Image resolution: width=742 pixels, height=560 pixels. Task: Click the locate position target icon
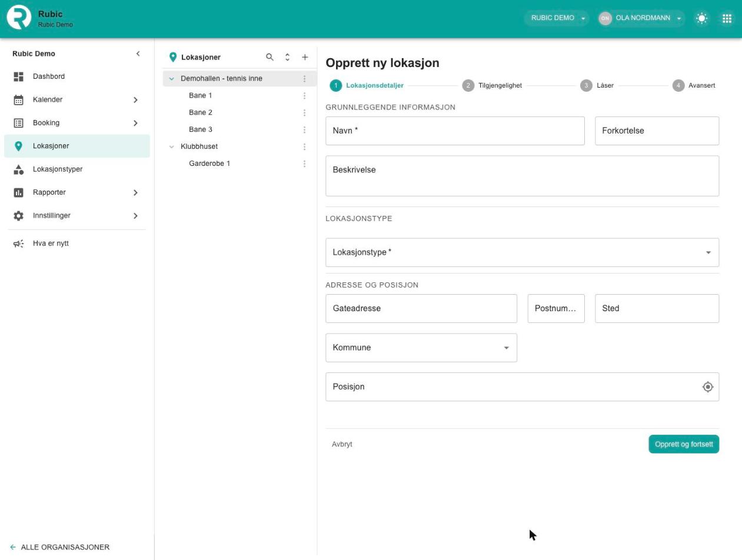tap(708, 387)
